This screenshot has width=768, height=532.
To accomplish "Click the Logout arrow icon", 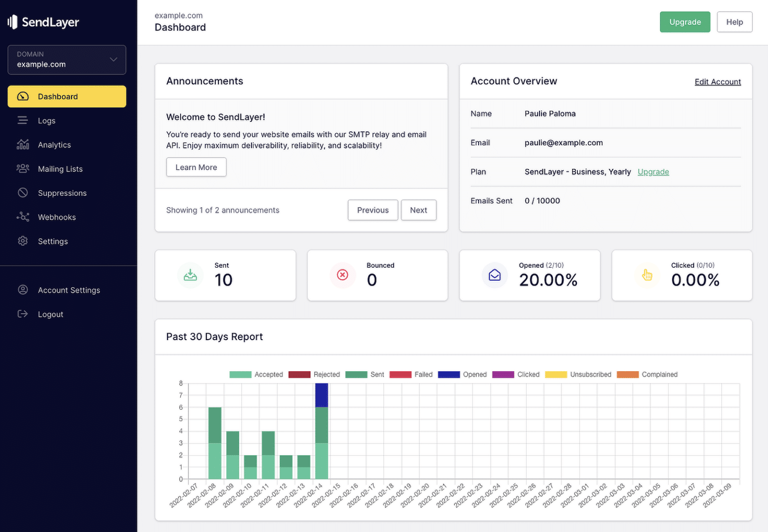I will pyautogui.click(x=22, y=314).
